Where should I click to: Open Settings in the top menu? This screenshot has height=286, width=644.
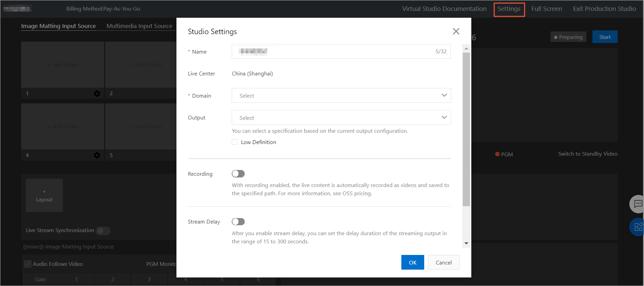click(x=509, y=9)
